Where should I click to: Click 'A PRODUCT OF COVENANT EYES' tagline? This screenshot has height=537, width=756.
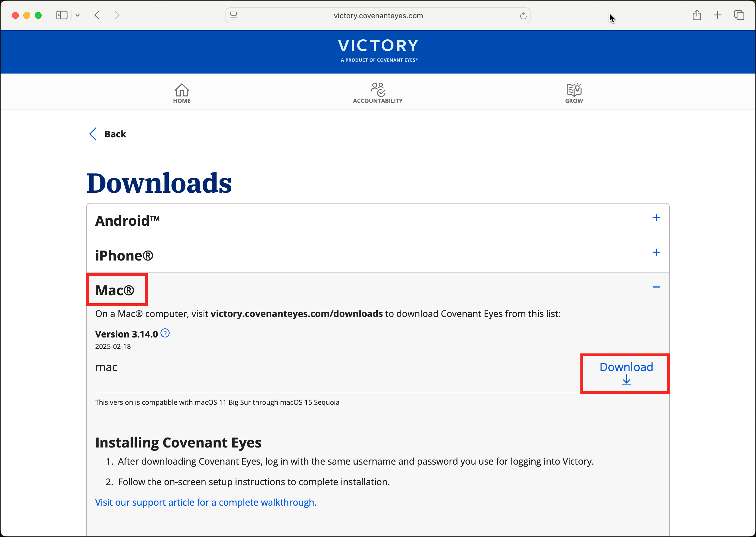[379, 60]
